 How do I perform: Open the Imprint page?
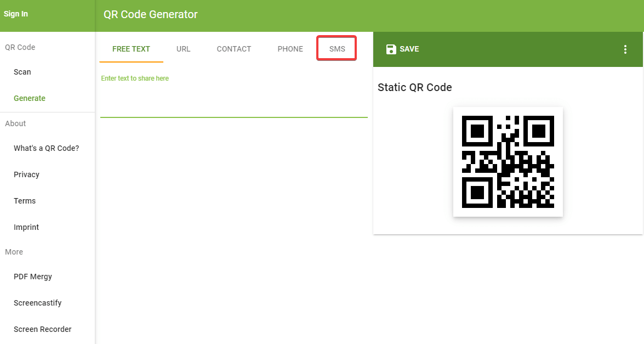pyautogui.click(x=26, y=227)
